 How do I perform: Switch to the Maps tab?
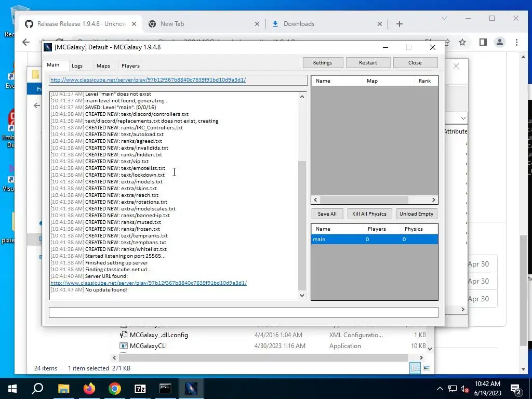(103, 66)
